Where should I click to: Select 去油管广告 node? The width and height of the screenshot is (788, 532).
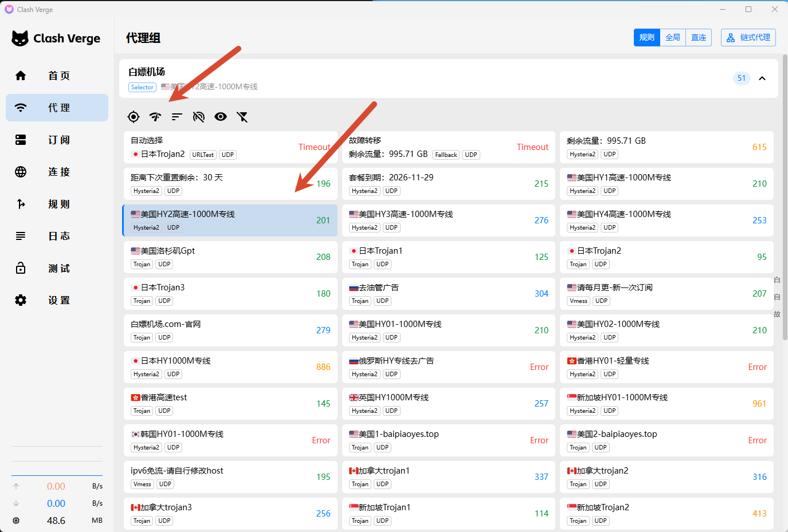pos(449,294)
